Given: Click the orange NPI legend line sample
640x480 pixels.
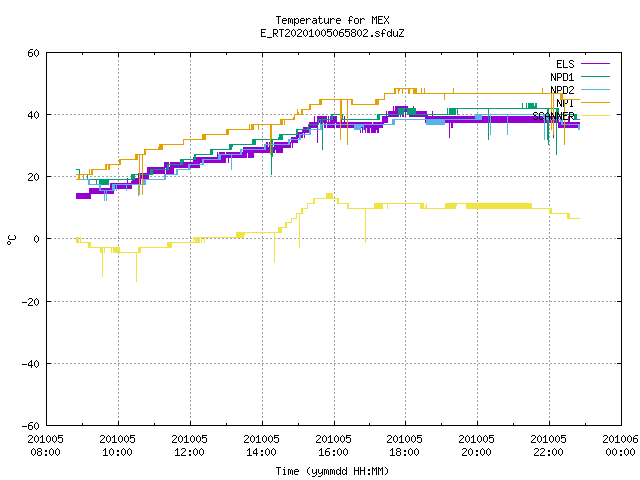Looking at the screenshot, I should (595, 102).
